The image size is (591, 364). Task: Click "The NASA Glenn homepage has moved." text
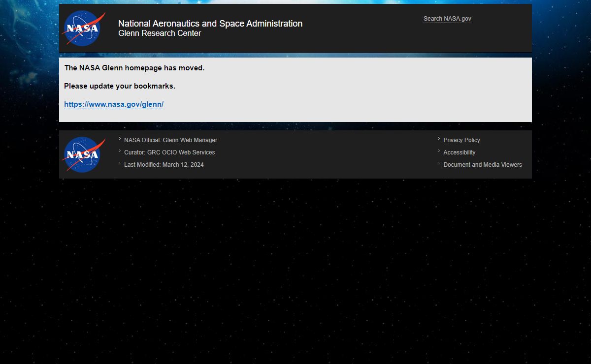(x=134, y=68)
